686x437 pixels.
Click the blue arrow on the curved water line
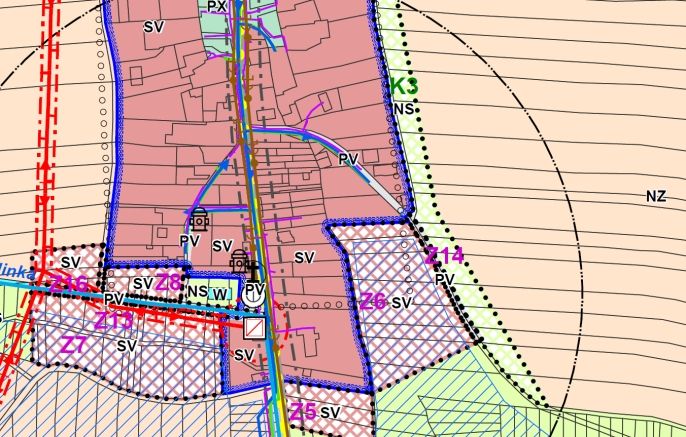(x=224, y=164)
